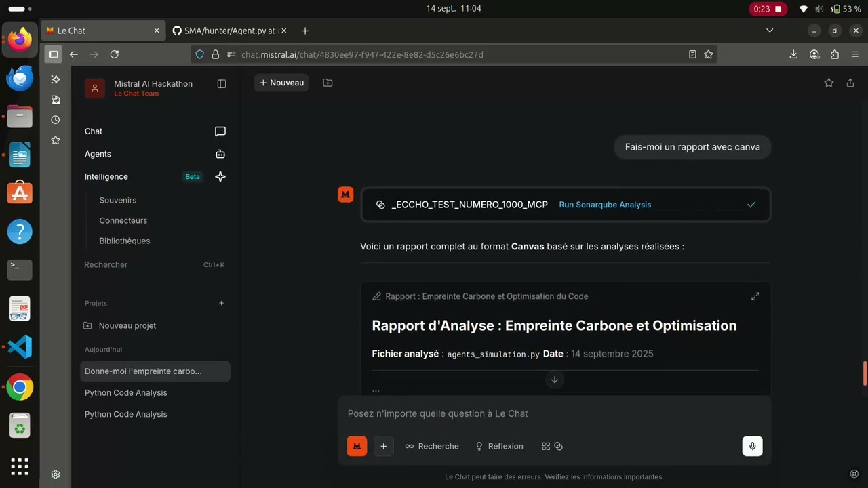
Task: Click the pencil icon on canvas title
Action: 377,296
